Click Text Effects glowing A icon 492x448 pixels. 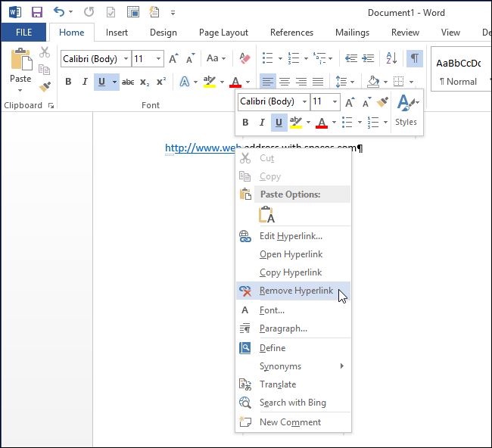pos(185,82)
